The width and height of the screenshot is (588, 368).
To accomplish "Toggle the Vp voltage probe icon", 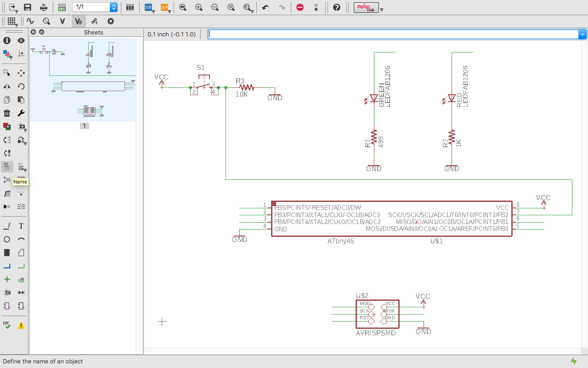I will pyautogui.click(x=79, y=21).
